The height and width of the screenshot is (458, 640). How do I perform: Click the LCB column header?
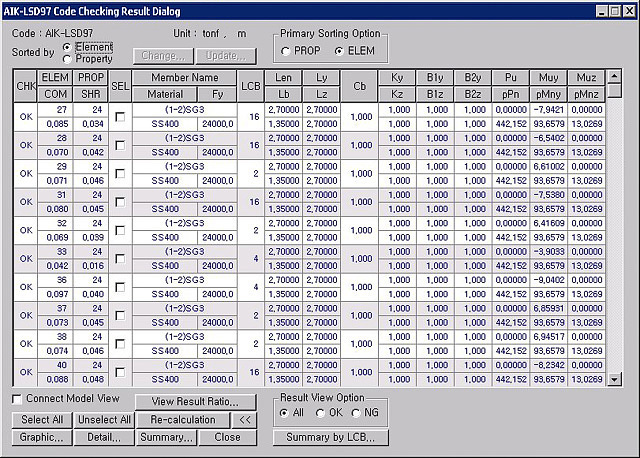[251, 86]
